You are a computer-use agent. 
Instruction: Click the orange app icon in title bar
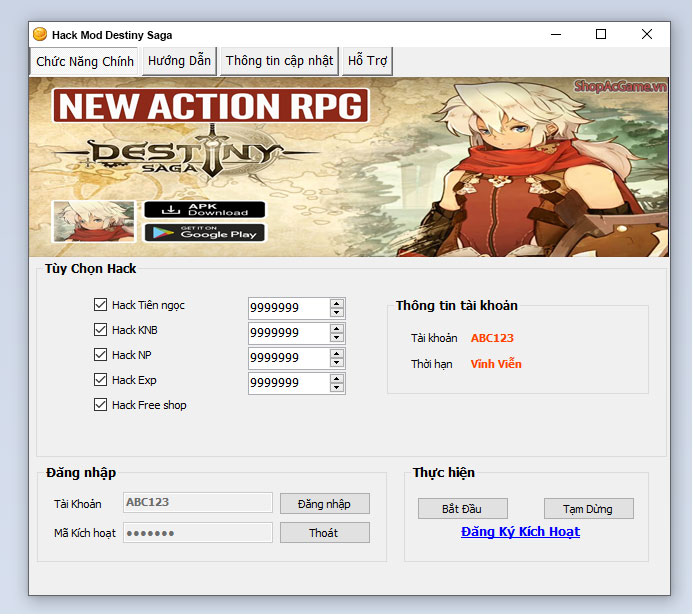(40, 34)
